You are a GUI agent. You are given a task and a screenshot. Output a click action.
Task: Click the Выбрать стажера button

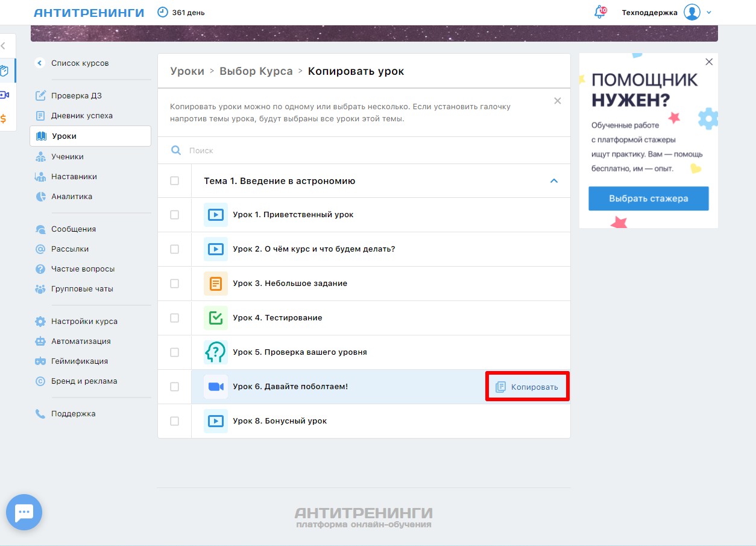click(648, 198)
